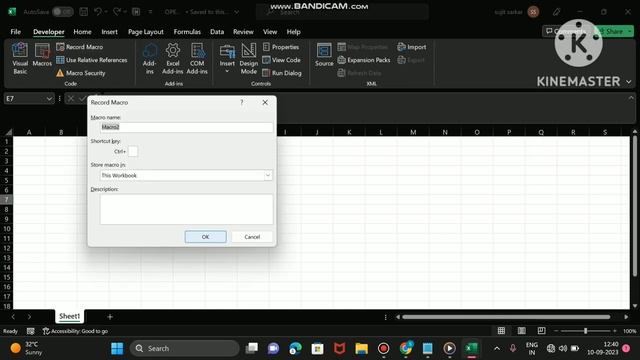Click the Save icon in title bar
640x360 pixels.
click(84, 12)
